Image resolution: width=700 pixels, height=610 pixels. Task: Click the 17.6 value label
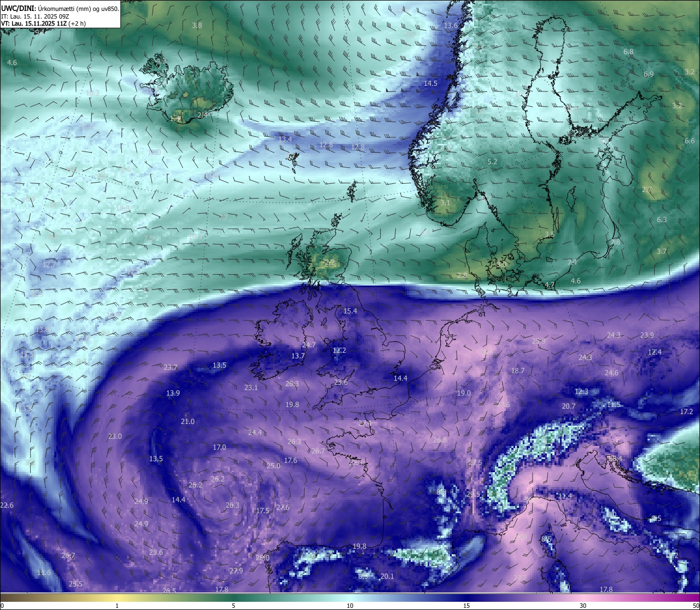[290, 460]
